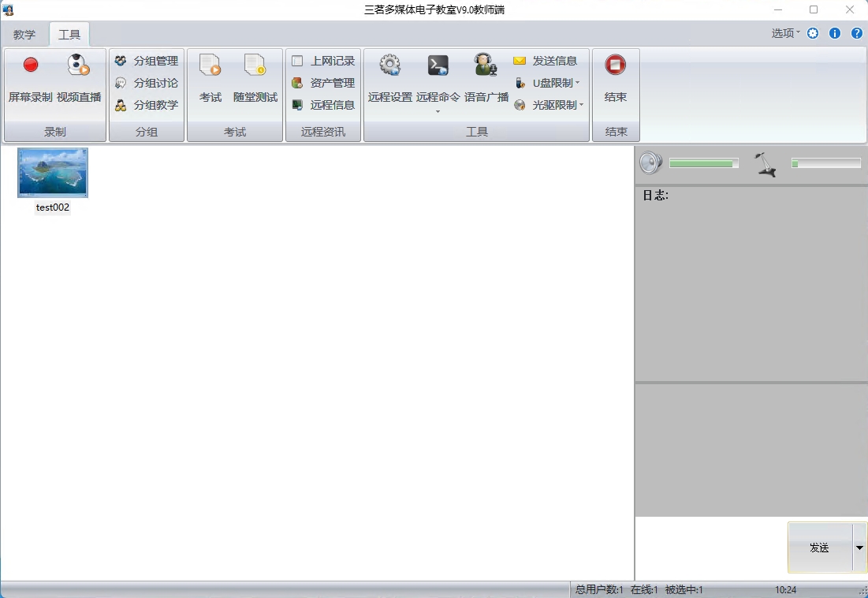
Task: Launch in-class quiz (随堂测试)
Action: coord(255,79)
